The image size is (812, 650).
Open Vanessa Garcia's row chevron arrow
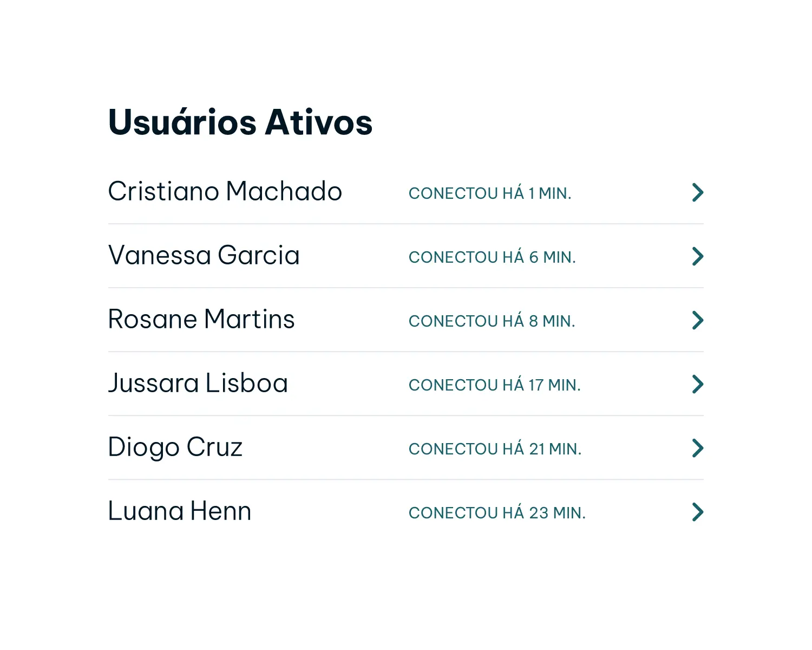coord(697,256)
